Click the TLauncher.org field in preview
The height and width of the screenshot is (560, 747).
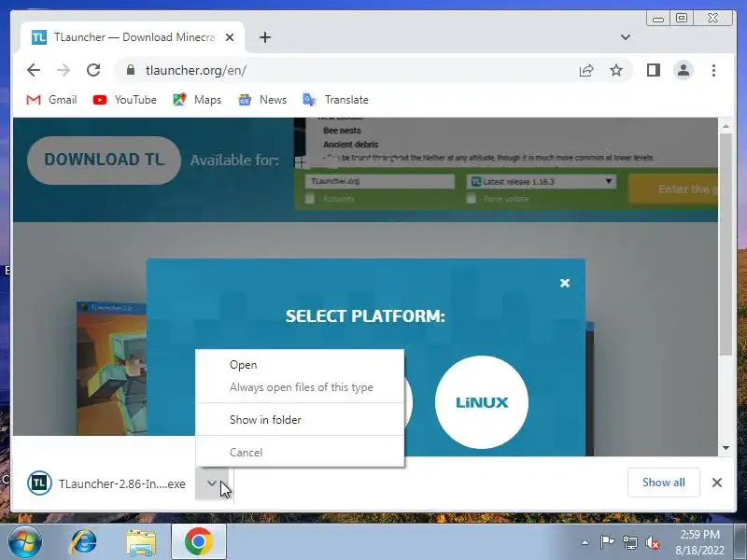(380, 181)
